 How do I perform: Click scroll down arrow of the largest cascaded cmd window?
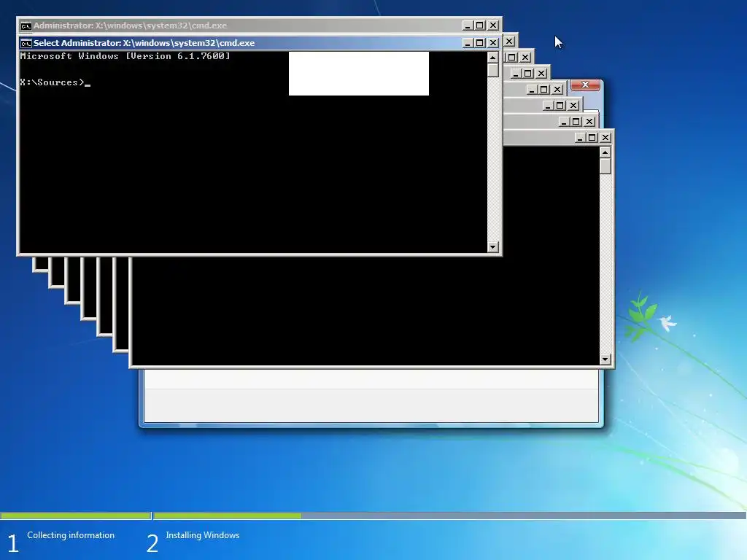(605, 359)
